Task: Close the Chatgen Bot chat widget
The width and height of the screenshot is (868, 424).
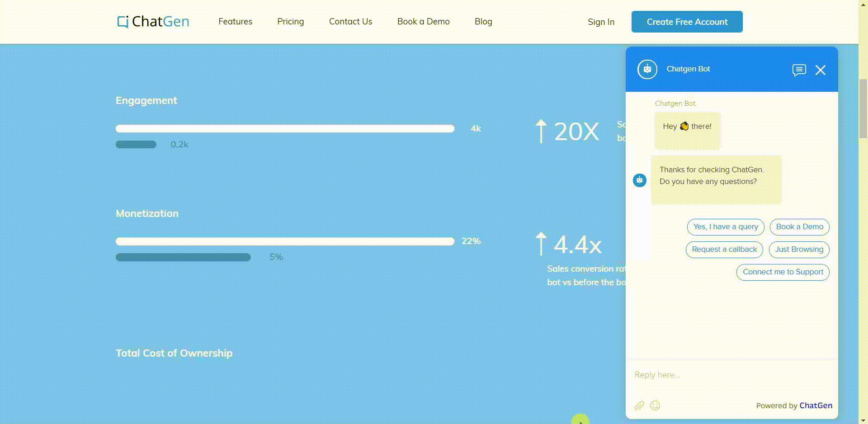Action: click(821, 70)
